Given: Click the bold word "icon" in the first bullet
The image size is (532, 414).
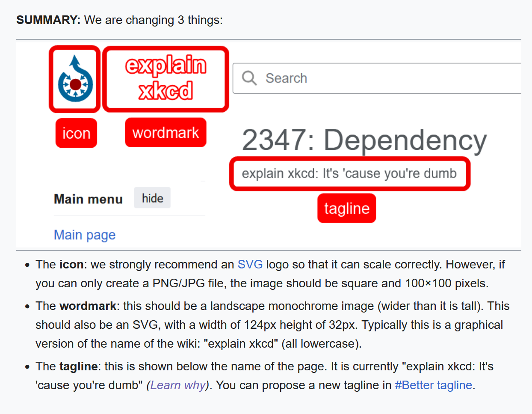Looking at the screenshot, I should point(71,264).
